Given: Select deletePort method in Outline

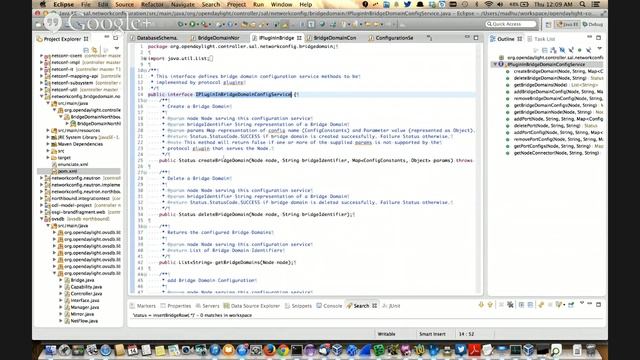Looking at the screenshot, I should tap(551, 126).
